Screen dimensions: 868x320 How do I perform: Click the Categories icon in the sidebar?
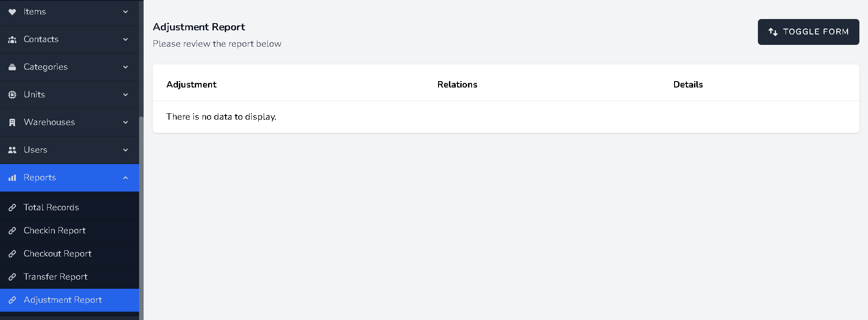click(x=12, y=67)
